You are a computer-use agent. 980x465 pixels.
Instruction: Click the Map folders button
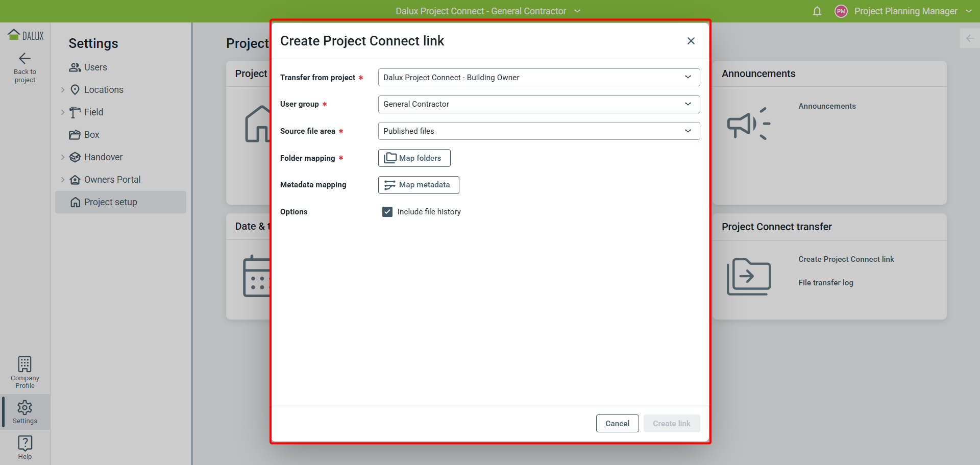(x=414, y=158)
